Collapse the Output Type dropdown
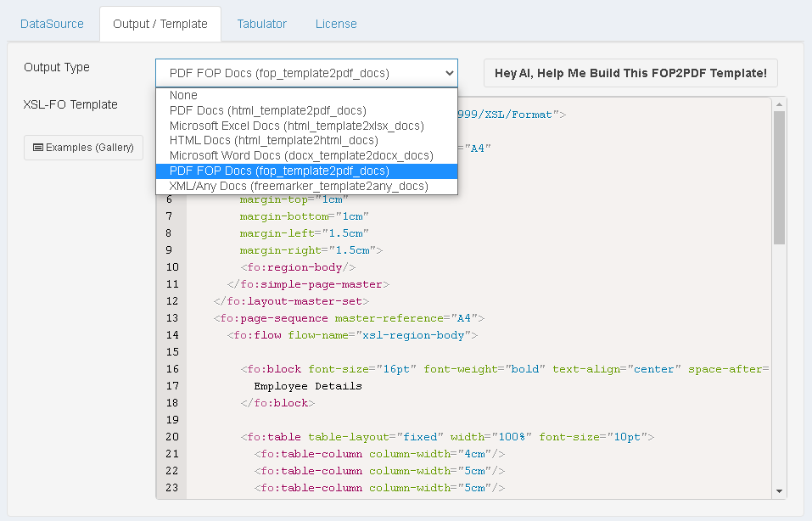 306,73
